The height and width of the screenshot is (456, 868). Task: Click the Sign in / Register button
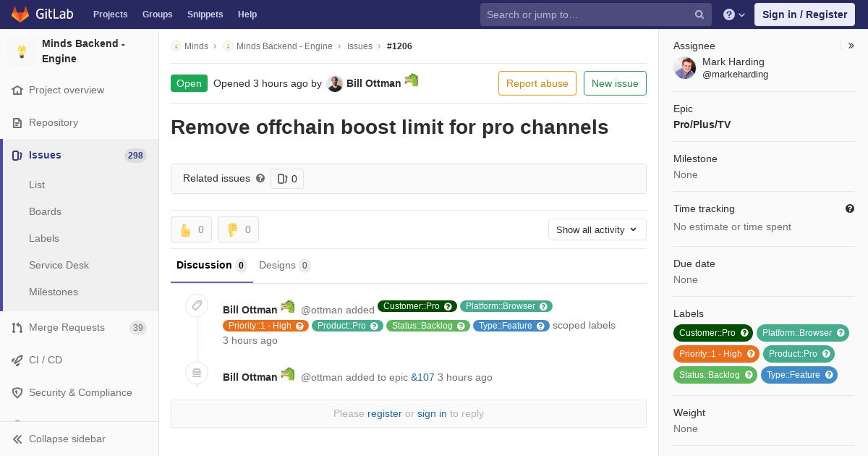coord(804,14)
